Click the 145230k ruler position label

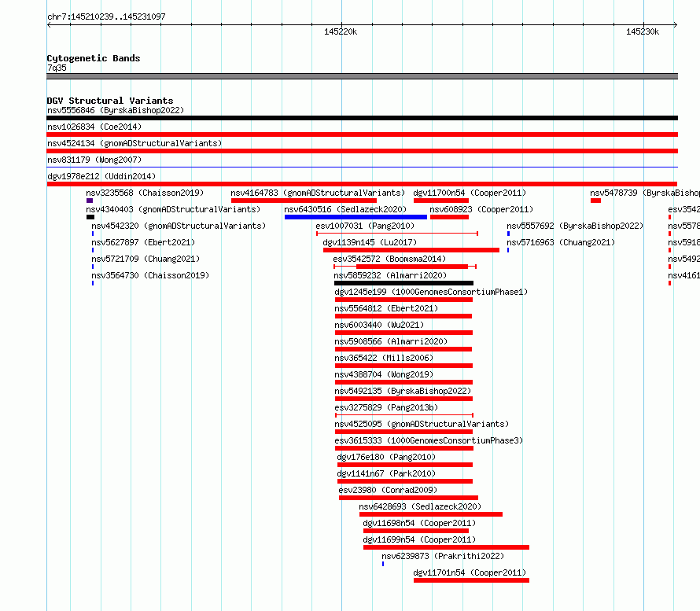(643, 31)
